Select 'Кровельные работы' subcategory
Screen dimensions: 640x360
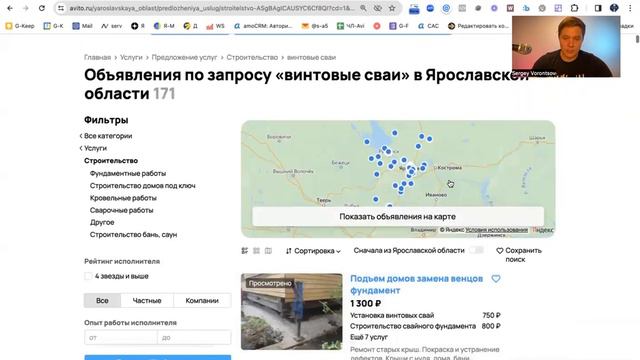[123, 198]
